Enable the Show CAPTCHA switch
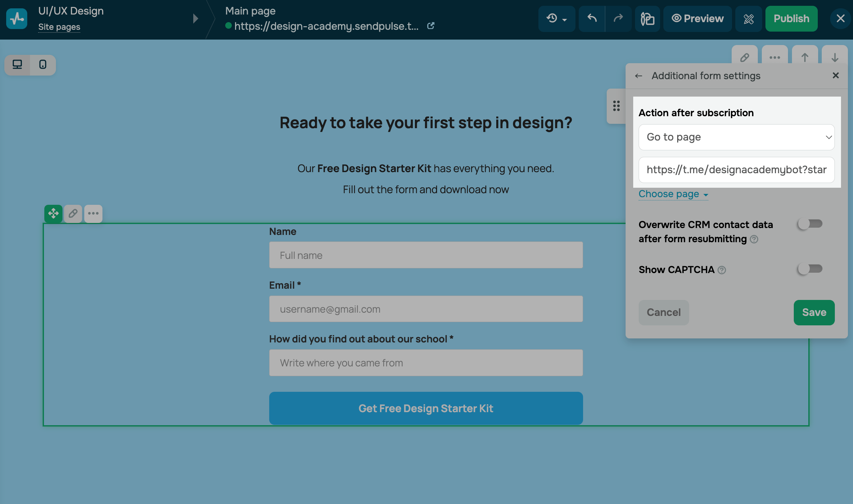 tap(810, 269)
